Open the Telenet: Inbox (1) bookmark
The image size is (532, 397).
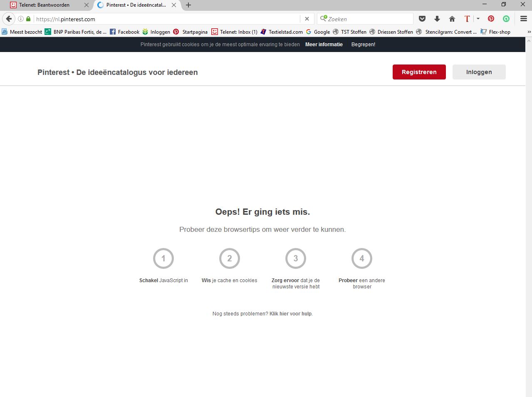tap(234, 32)
